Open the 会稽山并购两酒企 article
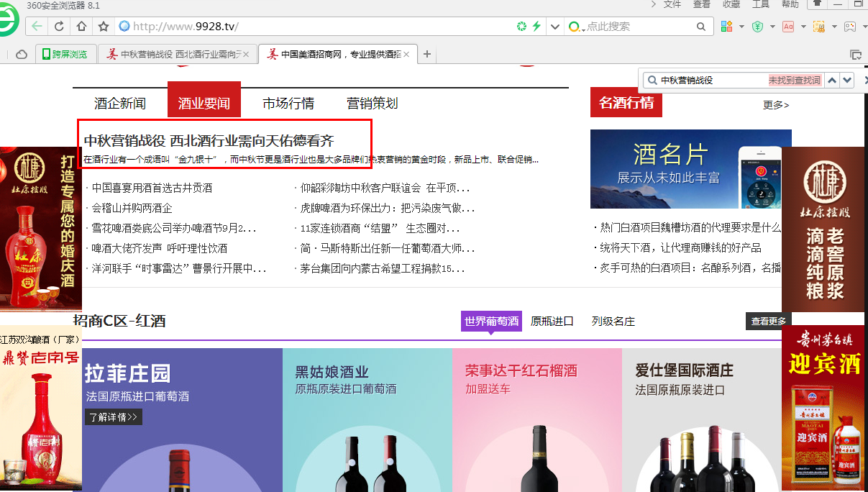The image size is (868, 492). [x=132, y=208]
